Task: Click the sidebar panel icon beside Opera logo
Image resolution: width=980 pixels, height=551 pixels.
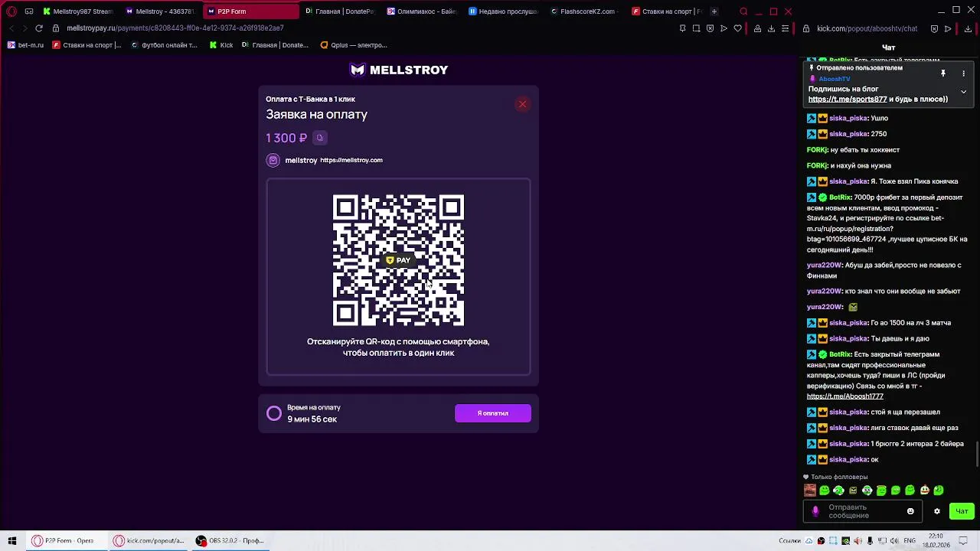Action: [x=29, y=11]
